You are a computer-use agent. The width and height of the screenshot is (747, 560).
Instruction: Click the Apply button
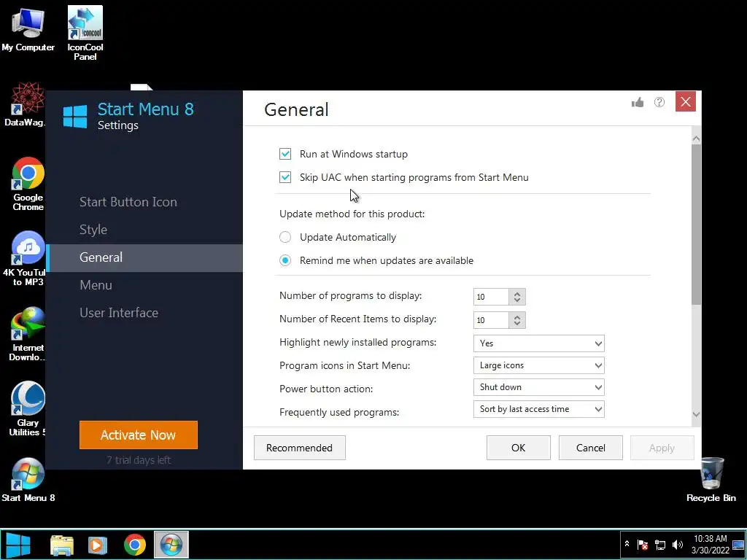[662, 448]
